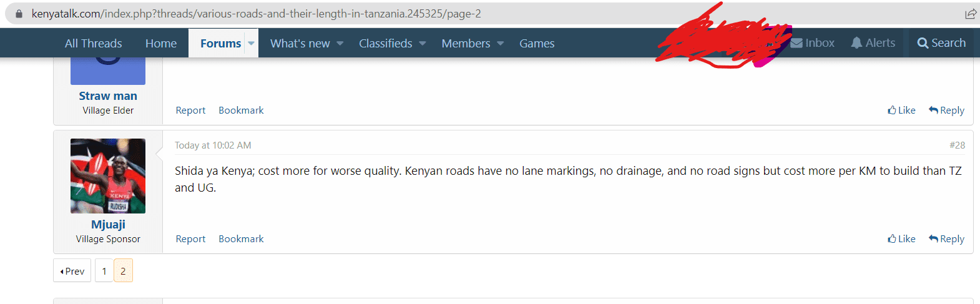Viewport: 980px width, 304px height.
Task: Expand the What's new dropdown arrow
Action: coord(340,44)
